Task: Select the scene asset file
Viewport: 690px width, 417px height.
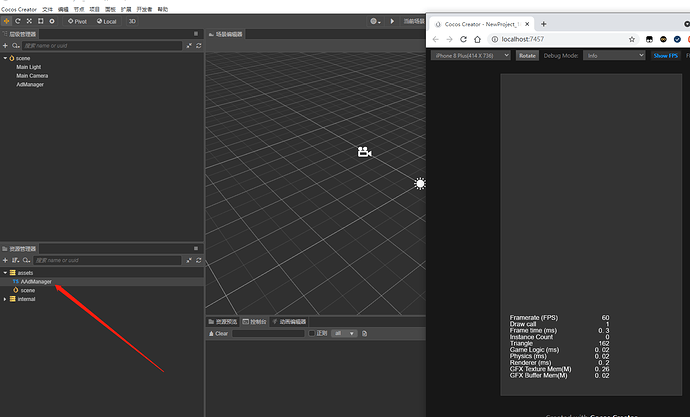Action: 28,290
